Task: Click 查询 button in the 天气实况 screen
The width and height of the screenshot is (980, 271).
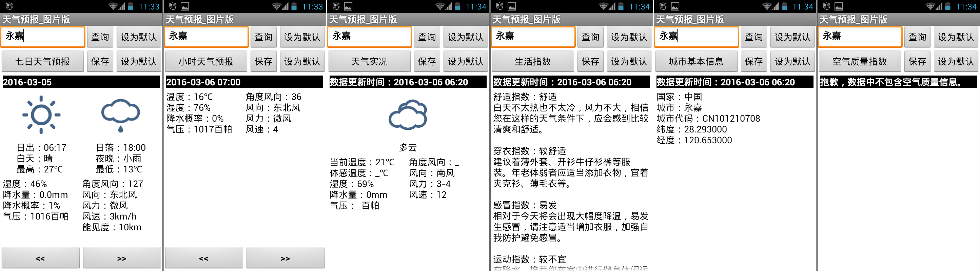Action: click(x=427, y=37)
